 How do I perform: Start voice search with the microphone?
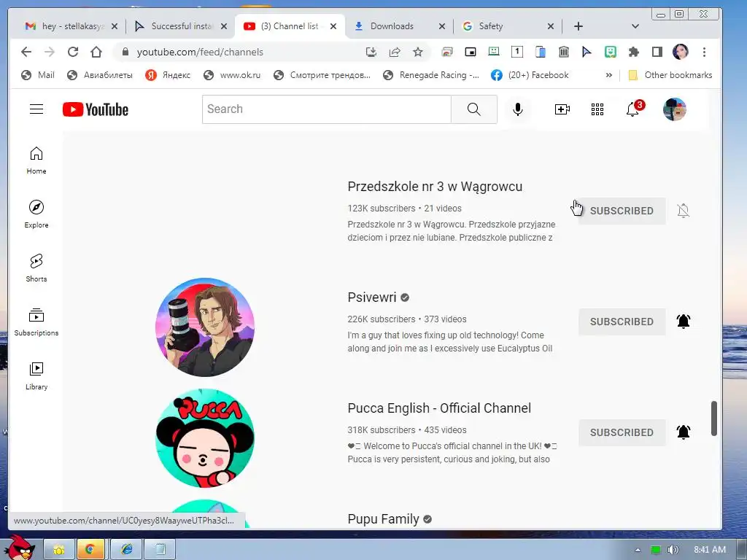point(517,109)
